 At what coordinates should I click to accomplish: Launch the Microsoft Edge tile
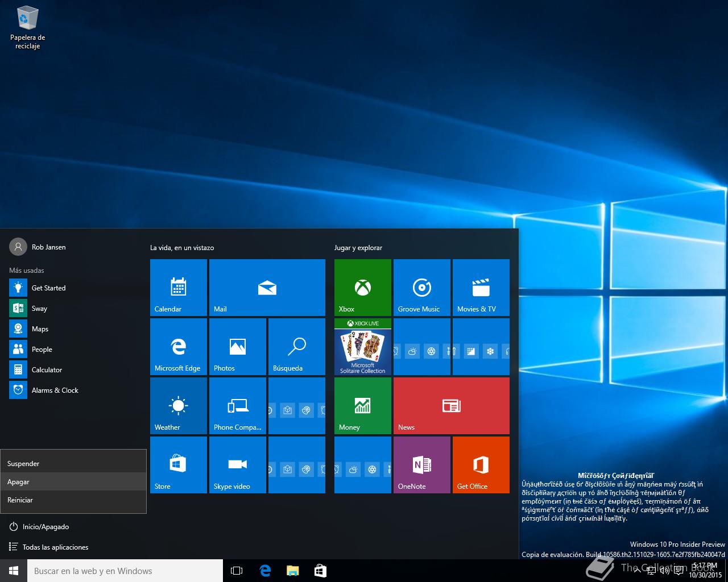click(x=179, y=347)
